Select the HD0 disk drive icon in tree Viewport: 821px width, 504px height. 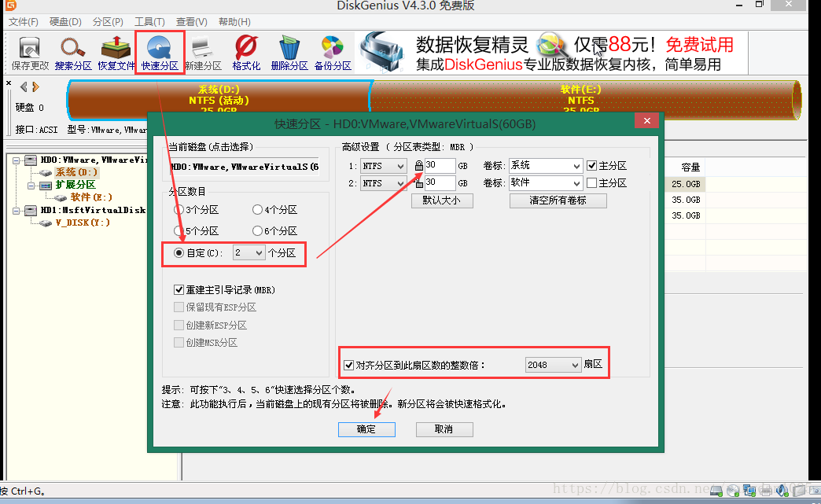pos(31,160)
